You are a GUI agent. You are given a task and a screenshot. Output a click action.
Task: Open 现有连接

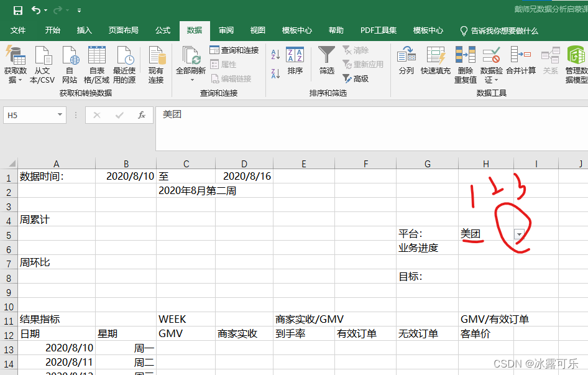tap(156, 64)
